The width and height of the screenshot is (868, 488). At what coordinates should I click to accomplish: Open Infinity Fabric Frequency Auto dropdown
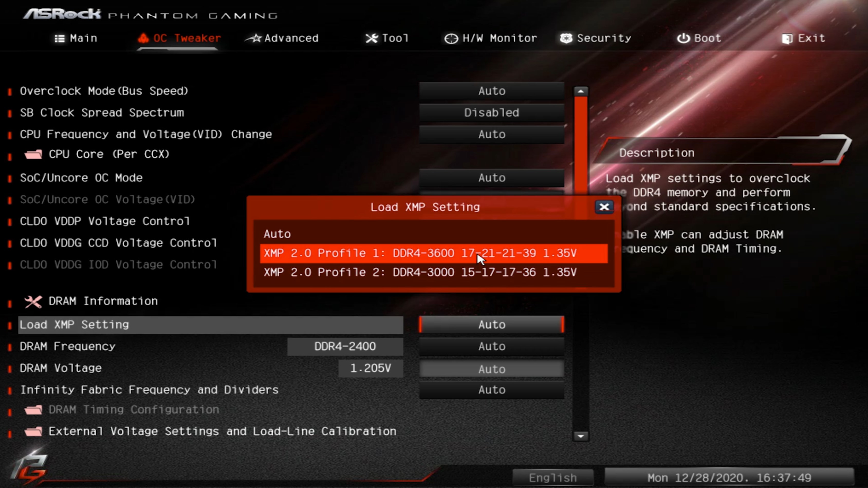[492, 390]
